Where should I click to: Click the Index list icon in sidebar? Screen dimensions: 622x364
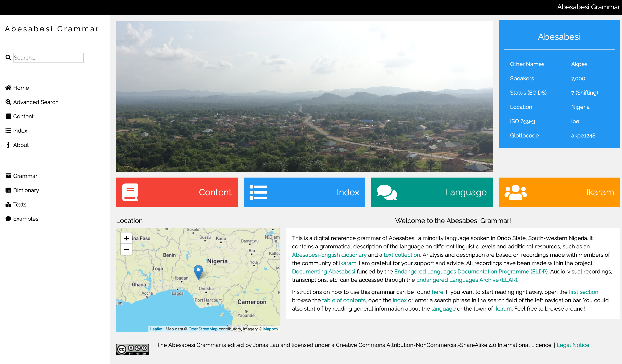8,131
